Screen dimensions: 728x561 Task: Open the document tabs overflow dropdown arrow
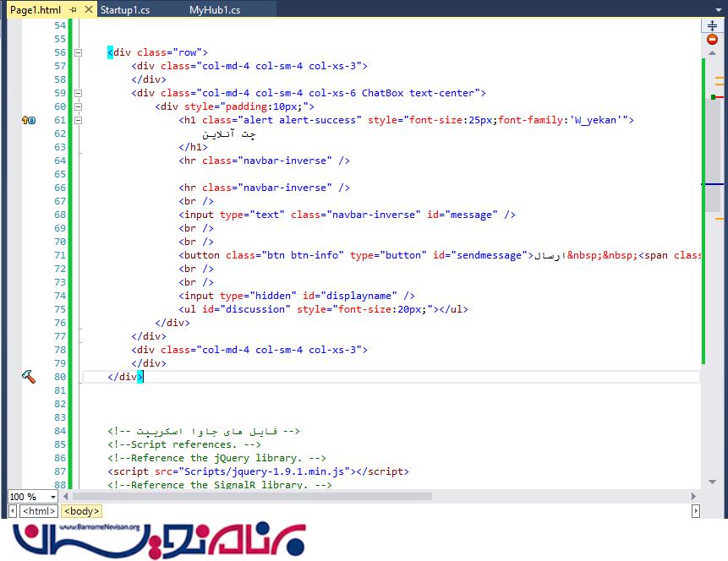720,9
